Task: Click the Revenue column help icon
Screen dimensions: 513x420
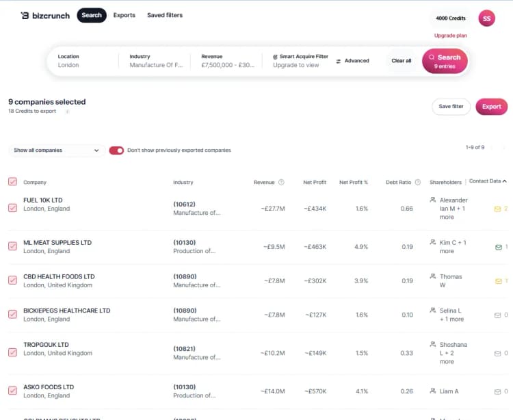Action: 281,182
